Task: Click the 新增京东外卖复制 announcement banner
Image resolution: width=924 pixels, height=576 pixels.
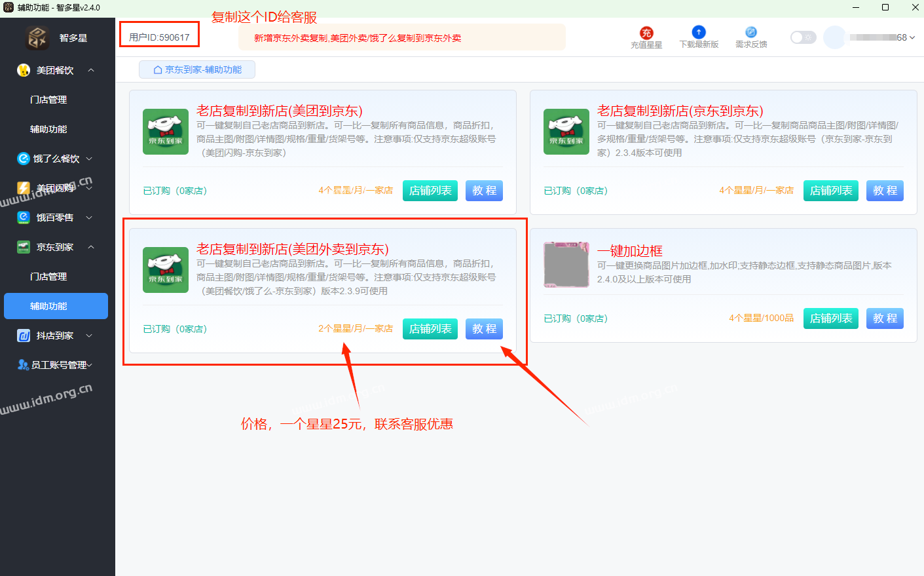Action: [x=401, y=37]
